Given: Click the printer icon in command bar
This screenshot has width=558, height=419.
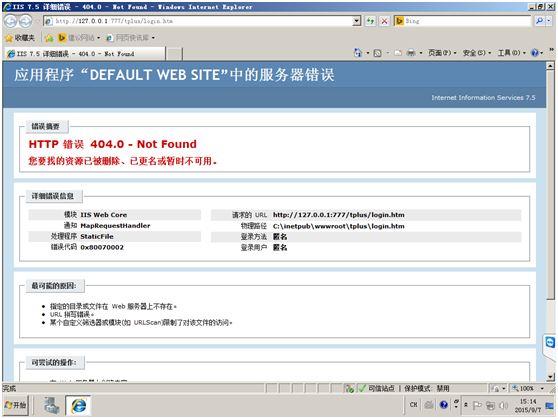Looking at the screenshot, I should (411, 53).
